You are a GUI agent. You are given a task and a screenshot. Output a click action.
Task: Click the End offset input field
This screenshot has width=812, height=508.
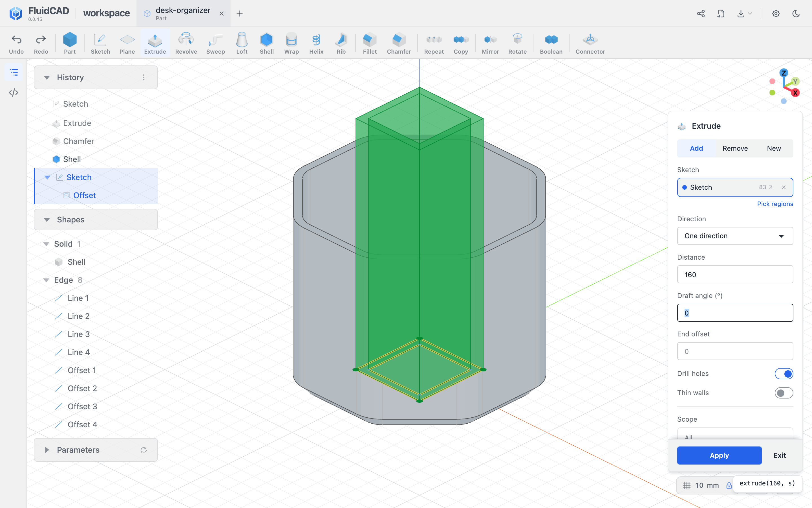[735, 351]
